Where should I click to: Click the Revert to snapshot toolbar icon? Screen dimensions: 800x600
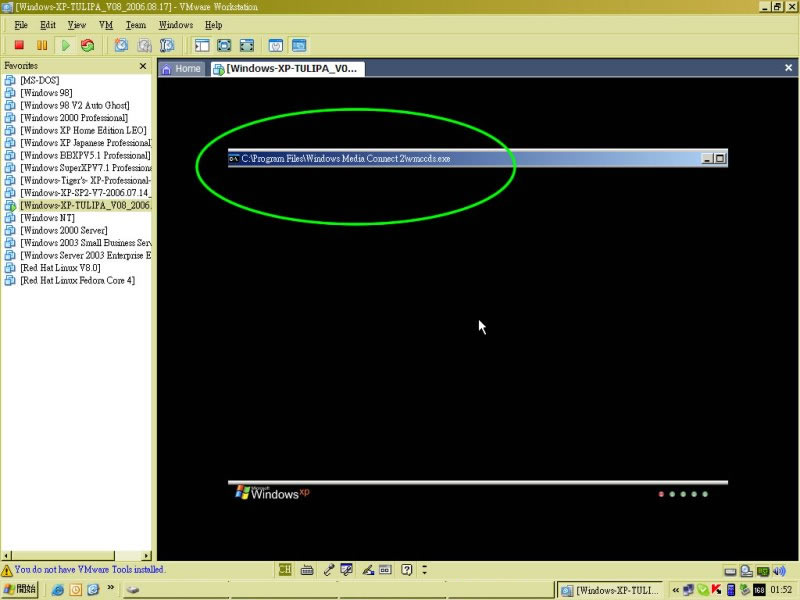coord(144,45)
